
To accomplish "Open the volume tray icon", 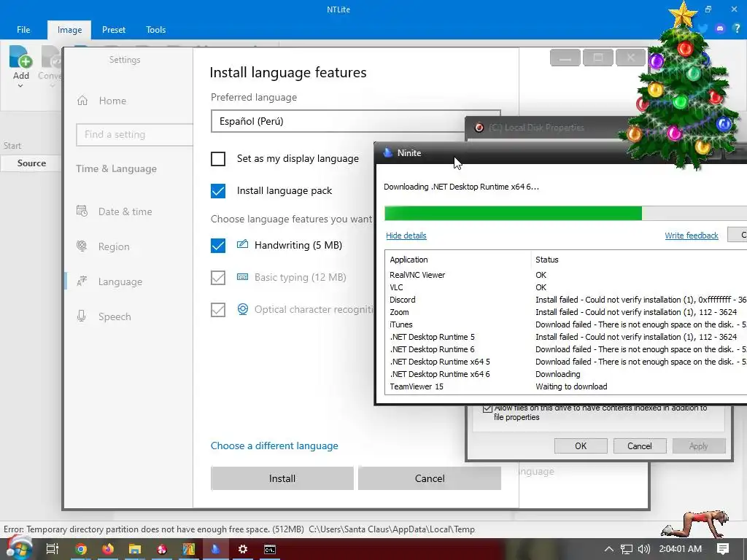I will coord(643,549).
